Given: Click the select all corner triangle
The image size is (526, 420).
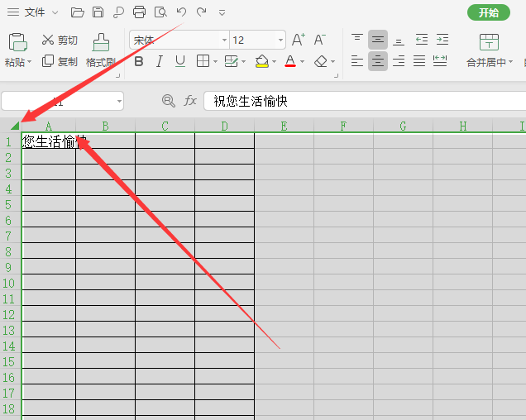Looking at the screenshot, I should (15, 126).
